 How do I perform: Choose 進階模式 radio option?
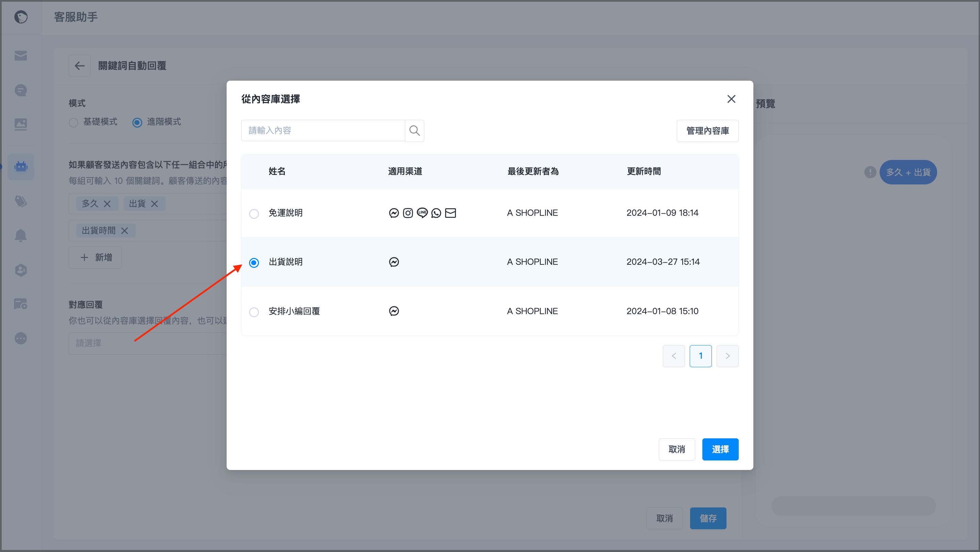(137, 123)
